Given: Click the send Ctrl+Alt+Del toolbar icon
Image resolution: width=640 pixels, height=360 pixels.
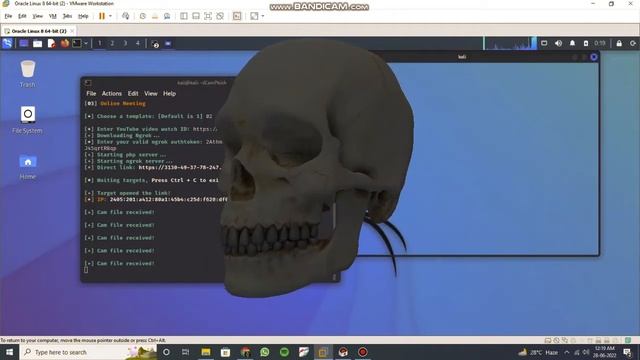Looking at the screenshot, I should (x=125, y=16).
